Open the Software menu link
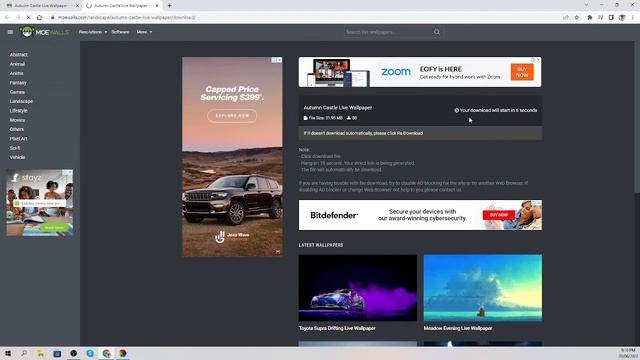The height and width of the screenshot is (360, 640). pos(120,32)
